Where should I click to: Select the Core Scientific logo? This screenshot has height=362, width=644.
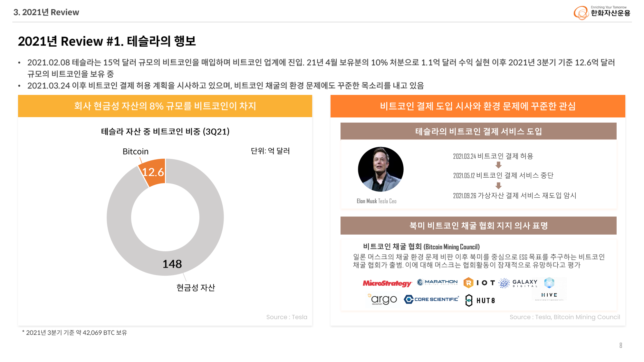pos(431,299)
